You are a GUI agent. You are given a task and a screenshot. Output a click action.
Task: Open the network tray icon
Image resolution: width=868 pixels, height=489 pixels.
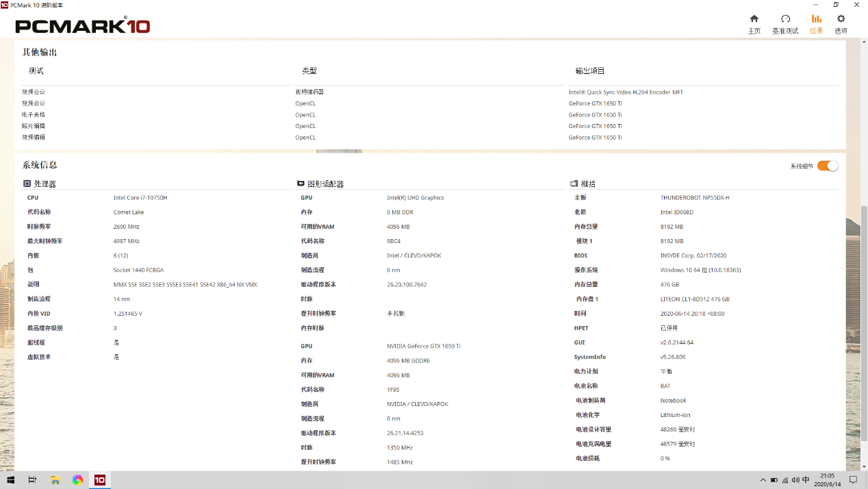coord(785,479)
